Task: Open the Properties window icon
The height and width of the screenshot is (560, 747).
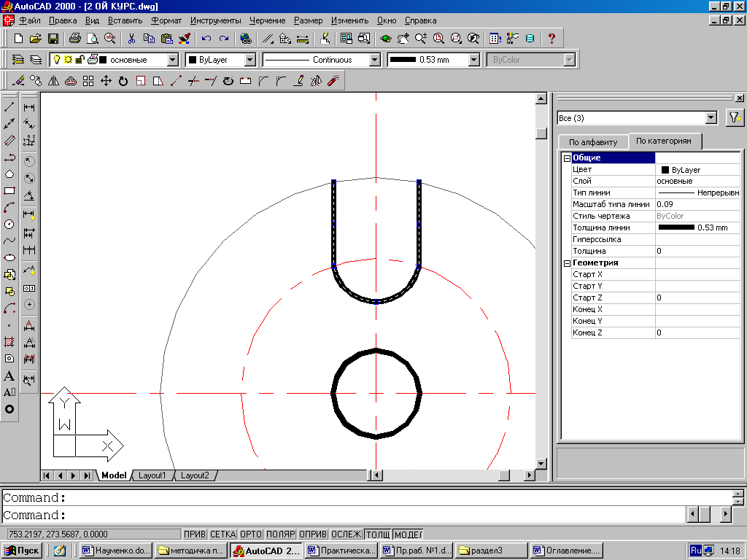Action: pyautogui.click(x=495, y=39)
